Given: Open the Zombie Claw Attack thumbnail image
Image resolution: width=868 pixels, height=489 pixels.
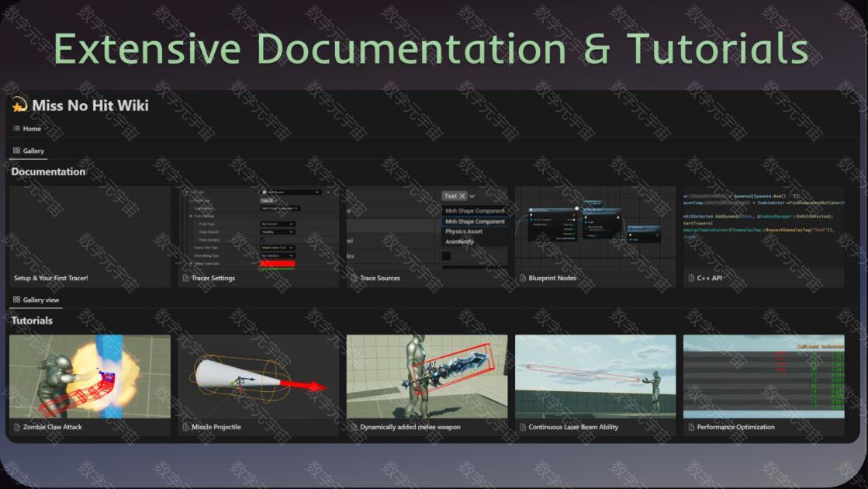Looking at the screenshot, I should (90, 376).
